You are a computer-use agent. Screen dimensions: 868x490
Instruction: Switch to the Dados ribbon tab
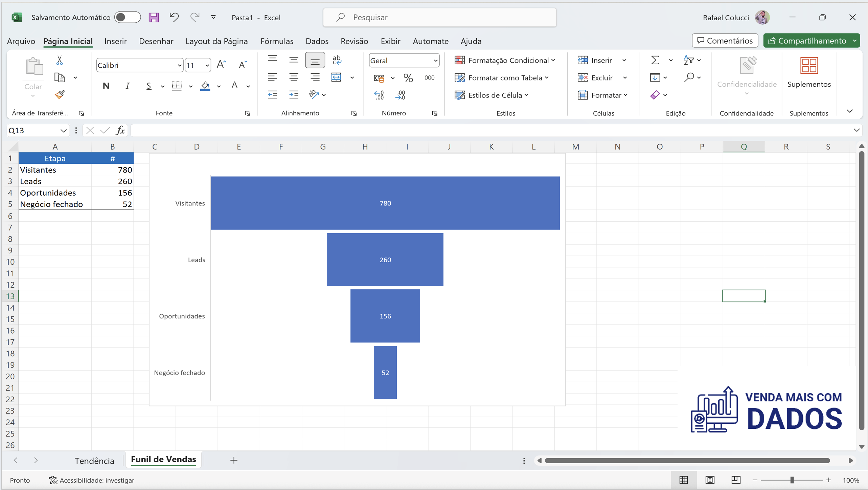coord(317,41)
